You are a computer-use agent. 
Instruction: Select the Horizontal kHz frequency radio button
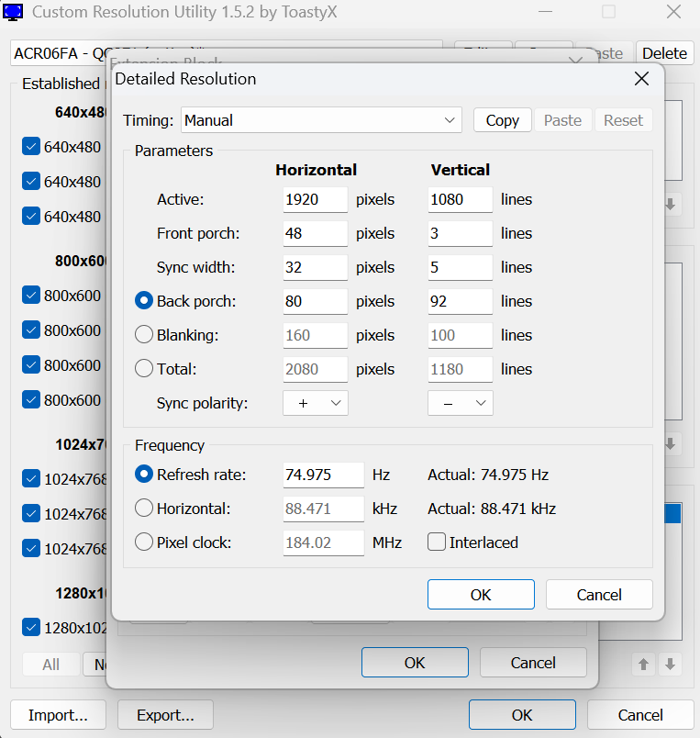144,509
